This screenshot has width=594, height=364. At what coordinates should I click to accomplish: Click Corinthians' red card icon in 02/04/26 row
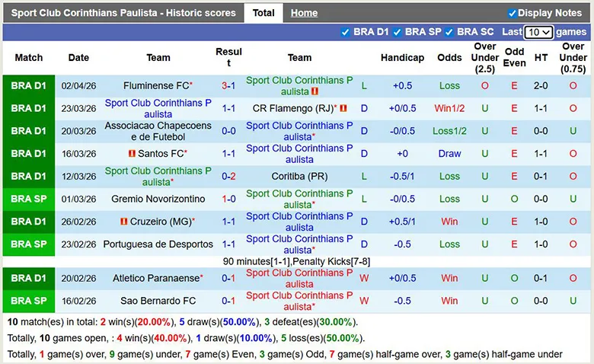tap(315, 91)
